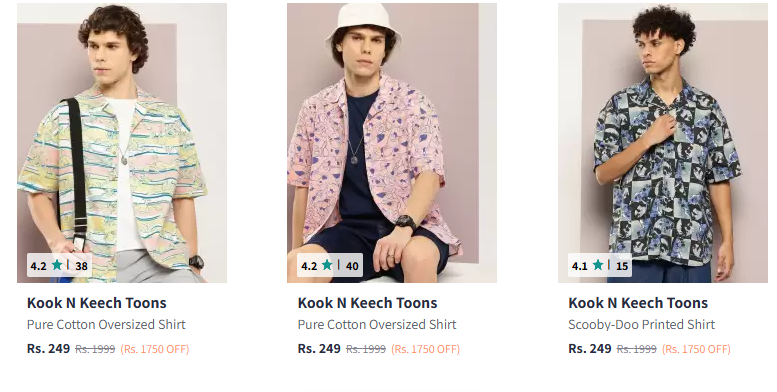Click the 15 review count badge
Image resolution: width=777 pixels, height=392 pixels.
[622, 266]
